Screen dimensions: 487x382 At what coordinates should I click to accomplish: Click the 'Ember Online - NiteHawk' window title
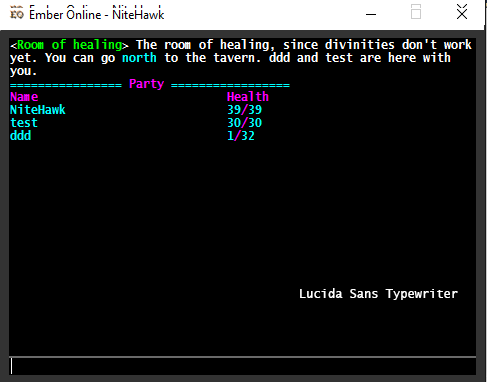tap(97, 14)
